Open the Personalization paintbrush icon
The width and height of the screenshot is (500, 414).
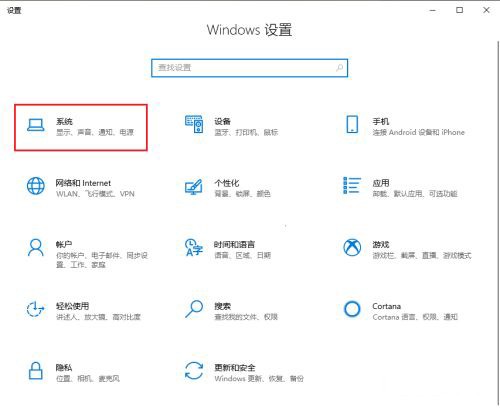click(194, 187)
